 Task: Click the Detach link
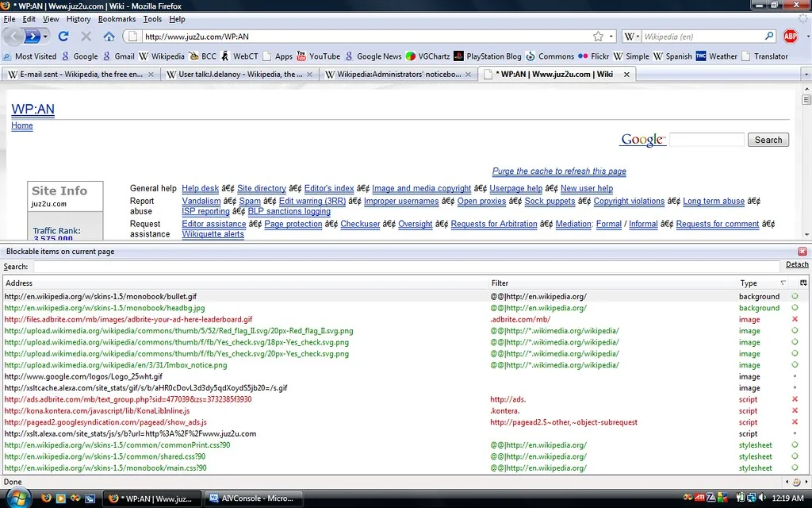pyautogui.click(x=797, y=264)
